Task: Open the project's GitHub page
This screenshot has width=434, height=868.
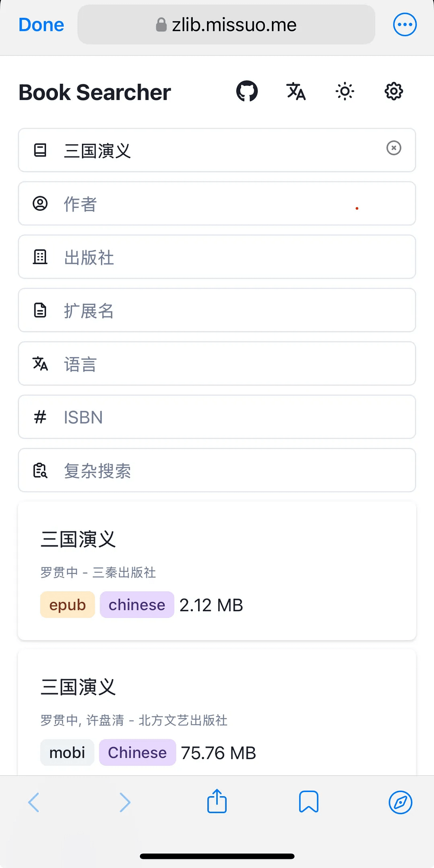Action: pyautogui.click(x=247, y=91)
